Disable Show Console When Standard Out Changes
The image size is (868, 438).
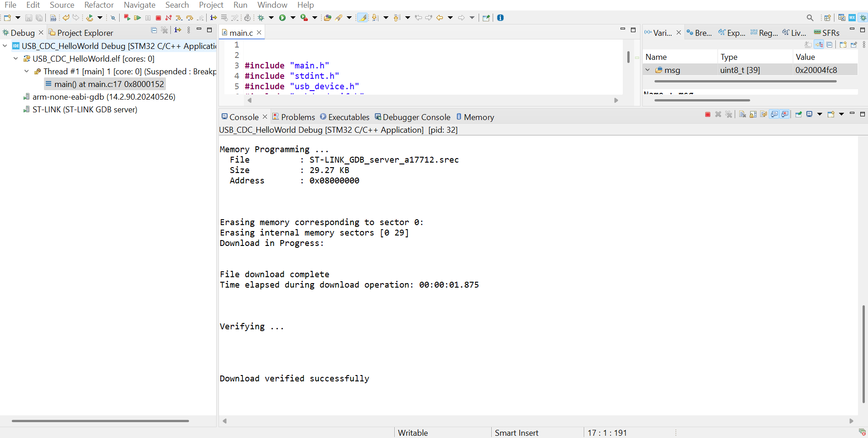773,114
